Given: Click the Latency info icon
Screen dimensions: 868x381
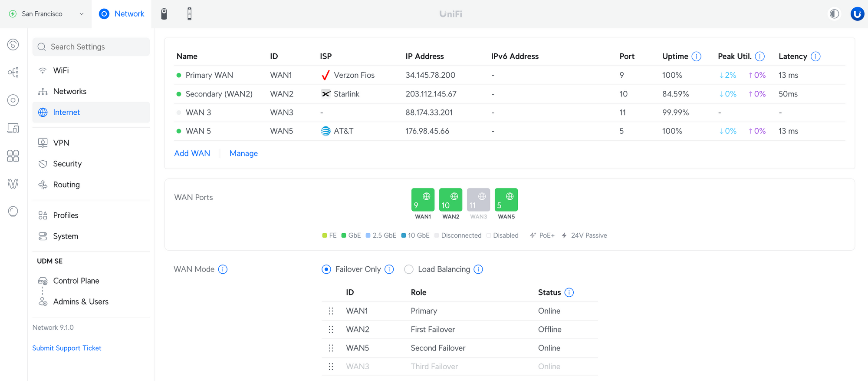Looking at the screenshot, I should pos(815,56).
